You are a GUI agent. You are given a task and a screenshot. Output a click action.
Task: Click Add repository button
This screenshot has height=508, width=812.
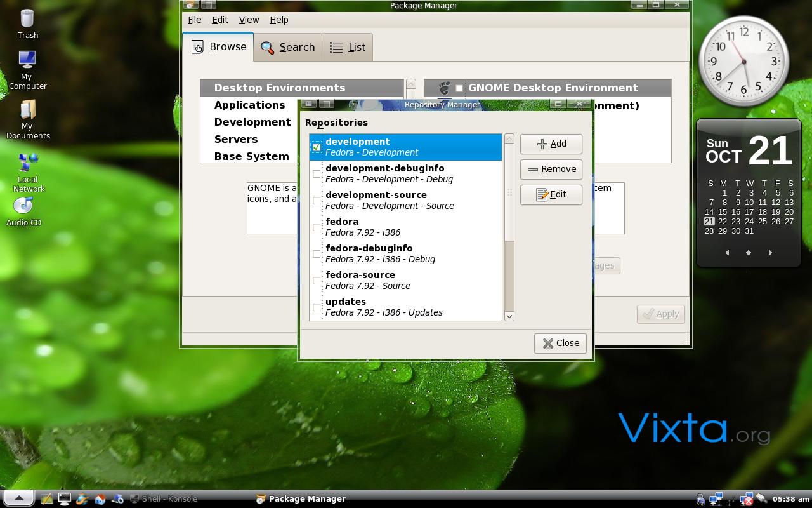(551, 144)
